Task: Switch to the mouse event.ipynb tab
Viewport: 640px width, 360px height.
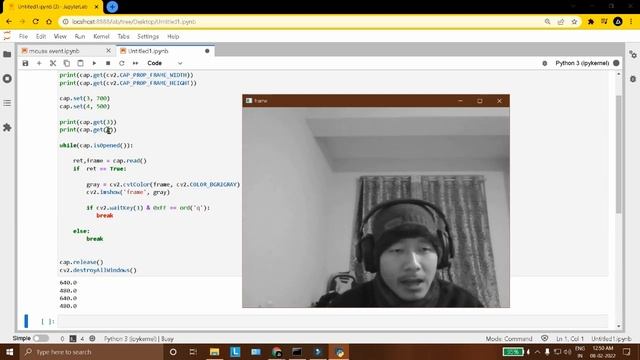Action: tap(54, 51)
